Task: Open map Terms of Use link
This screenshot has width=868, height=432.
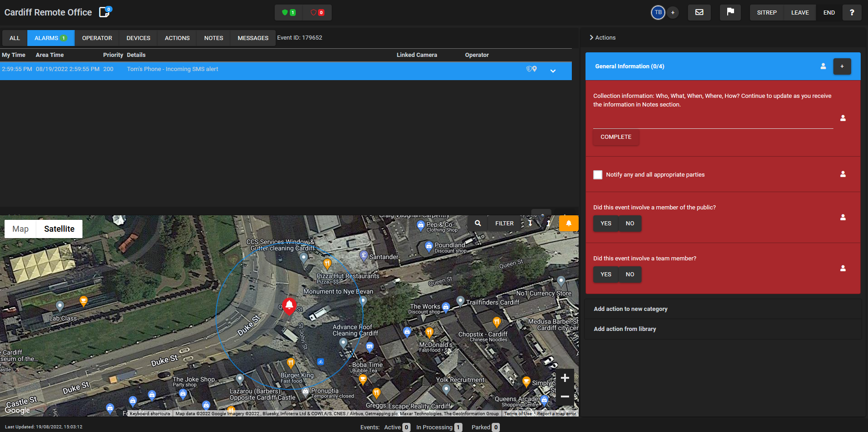Action: tap(518, 413)
